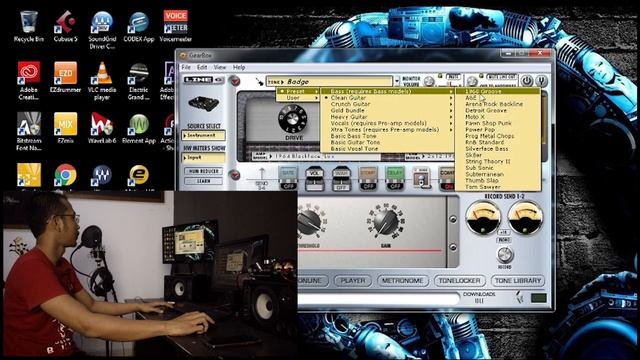Open the SoundGrid Driver desktop shortcut
Screen dimensions: 640x360
tap(102, 30)
